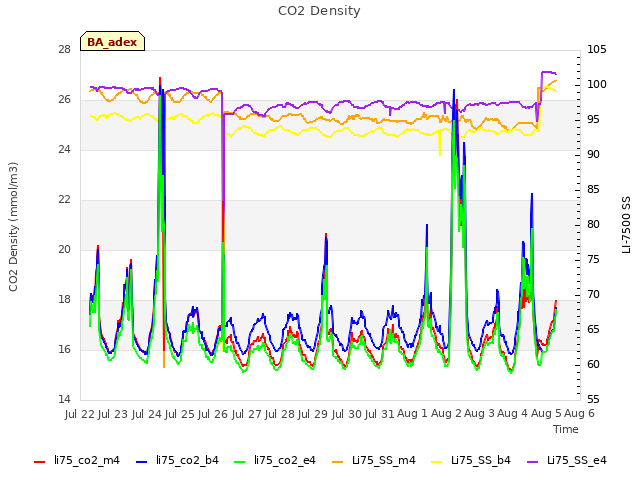This screenshot has width=640, height=480.
Task: Click the purple Li75_SS_e4 legend color marker
Action: coord(533,462)
